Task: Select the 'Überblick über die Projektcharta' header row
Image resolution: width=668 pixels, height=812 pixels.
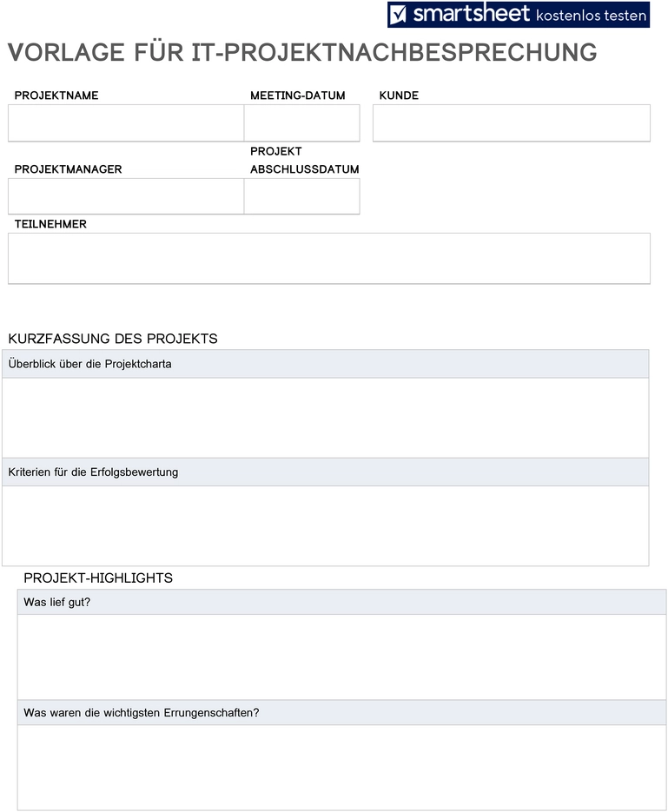Action: point(326,364)
